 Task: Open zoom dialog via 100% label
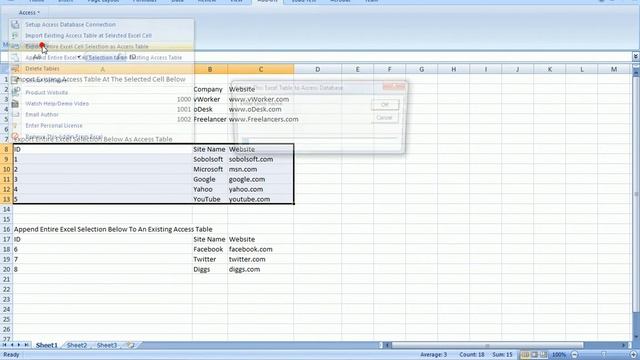click(559, 355)
